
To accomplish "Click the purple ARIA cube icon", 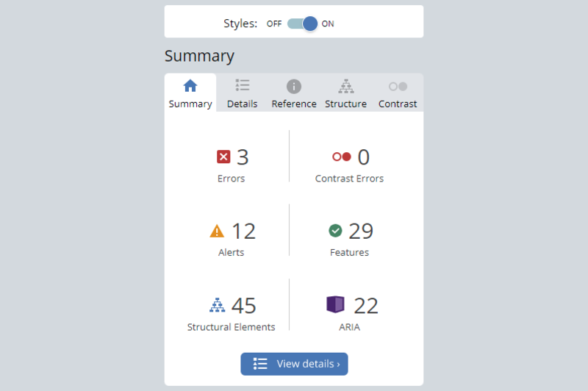I will 335,304.
